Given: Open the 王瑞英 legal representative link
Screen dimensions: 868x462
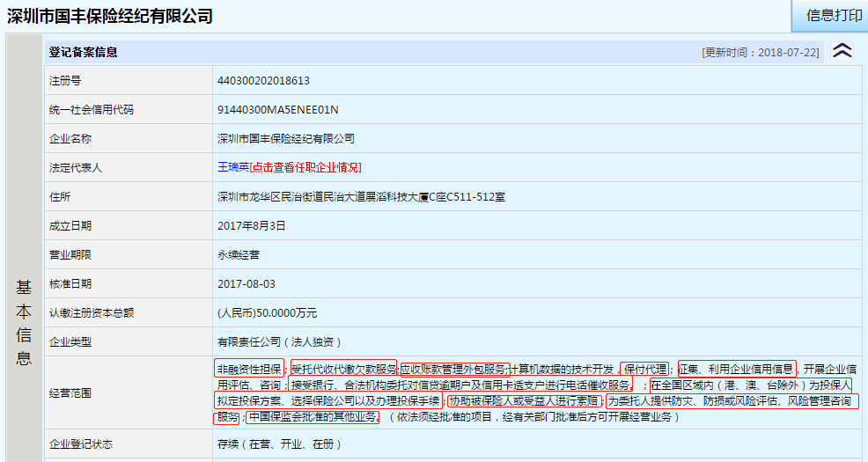Looking at the screenshot, I should tap(232, 167).
